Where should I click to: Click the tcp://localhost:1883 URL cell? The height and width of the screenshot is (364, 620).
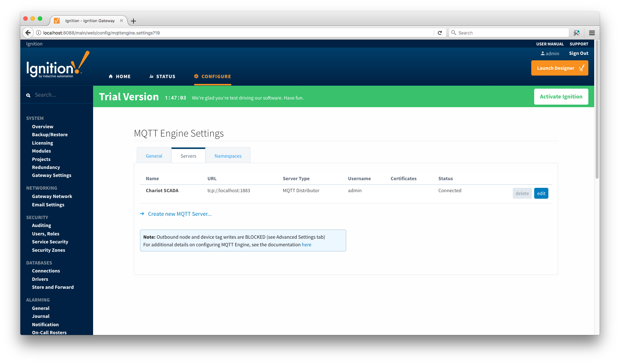point(229,191)
